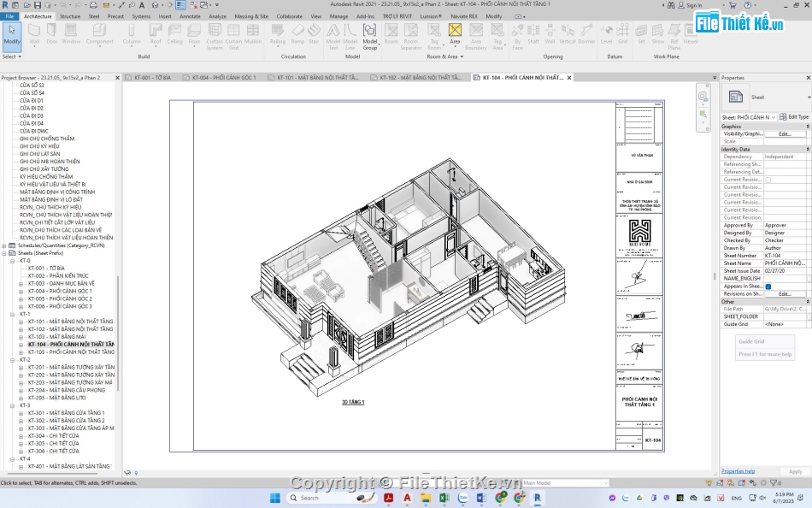Select the Component tool

pos(99,35)
